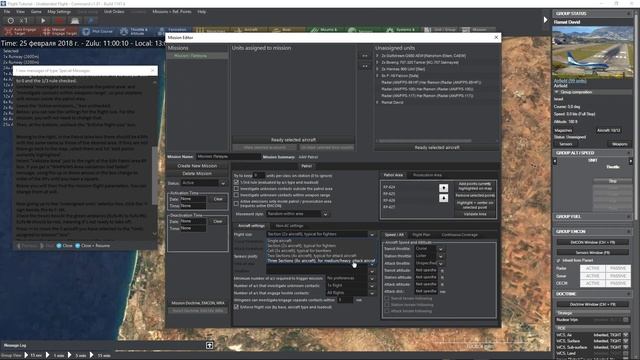The width and height of the screenshot is (640, 360).
Task: Click the airfield thumbnail image in Group Status
Action: click(592, 52)
